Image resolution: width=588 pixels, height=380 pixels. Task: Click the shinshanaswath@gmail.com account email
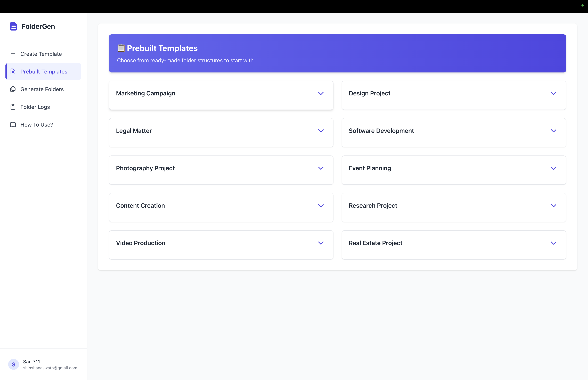pos(50,368)
